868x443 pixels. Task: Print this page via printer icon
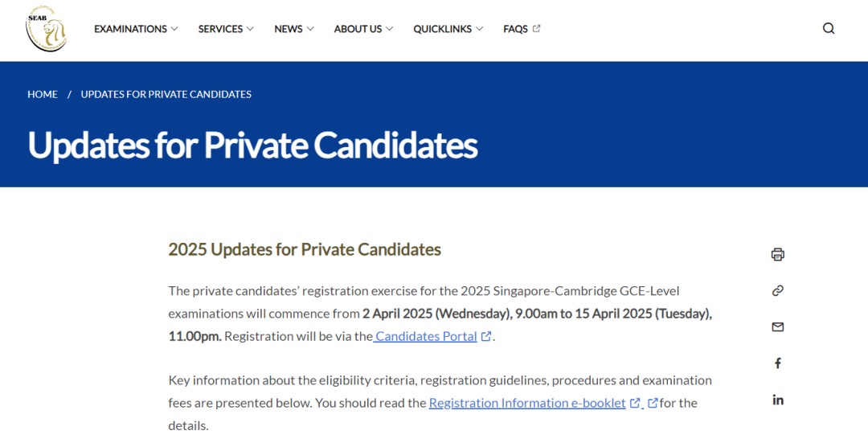click(777, 255)
